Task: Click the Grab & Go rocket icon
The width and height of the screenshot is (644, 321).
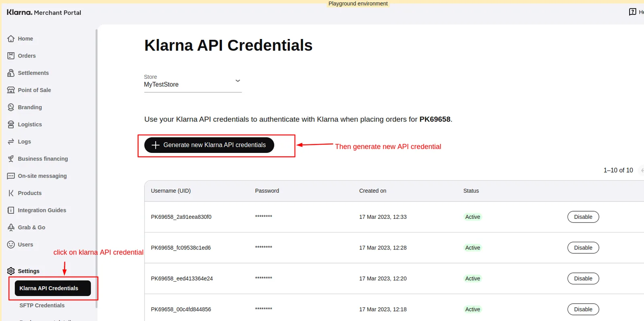Action: (11, 227)
